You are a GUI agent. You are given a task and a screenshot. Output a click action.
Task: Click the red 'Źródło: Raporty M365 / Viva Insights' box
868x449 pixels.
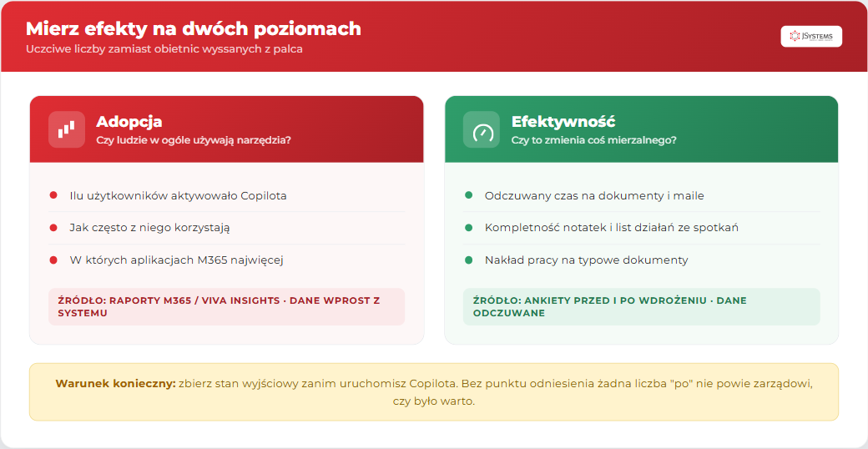coord(226,307)
